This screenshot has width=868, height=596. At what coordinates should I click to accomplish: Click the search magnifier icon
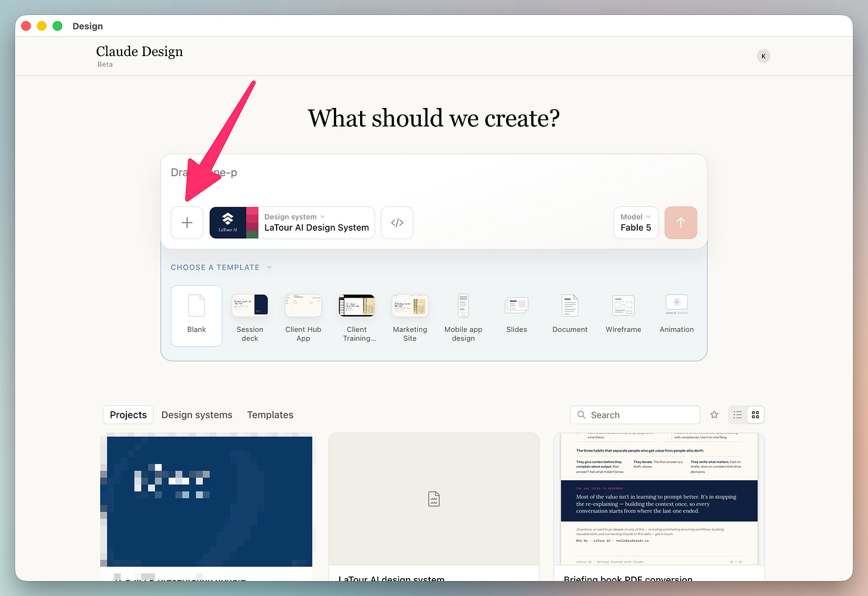(581, 415)
